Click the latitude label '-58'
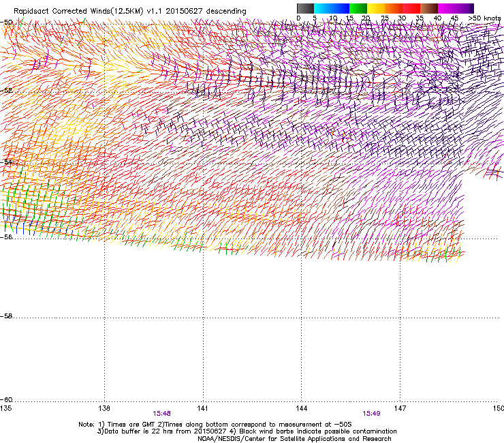This screenshot has height=443, width=504. (x=6, y=316)
